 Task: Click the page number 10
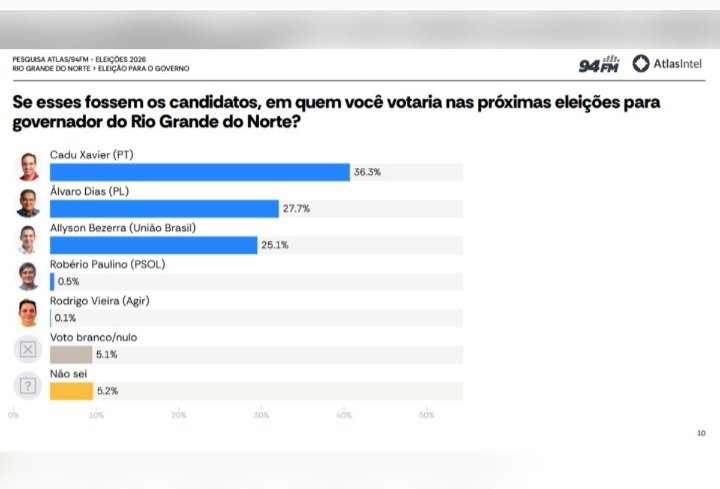701,433
